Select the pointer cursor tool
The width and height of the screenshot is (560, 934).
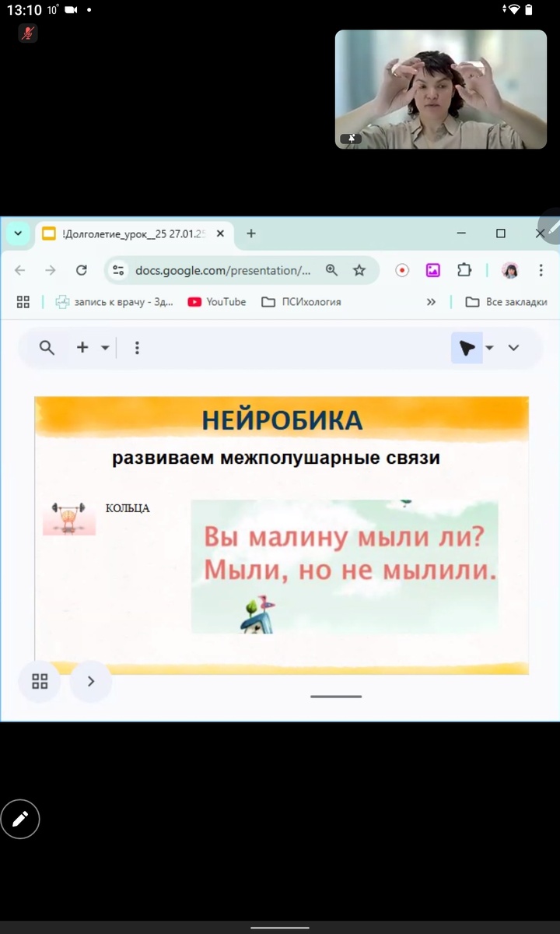click(x=467, y=348)
